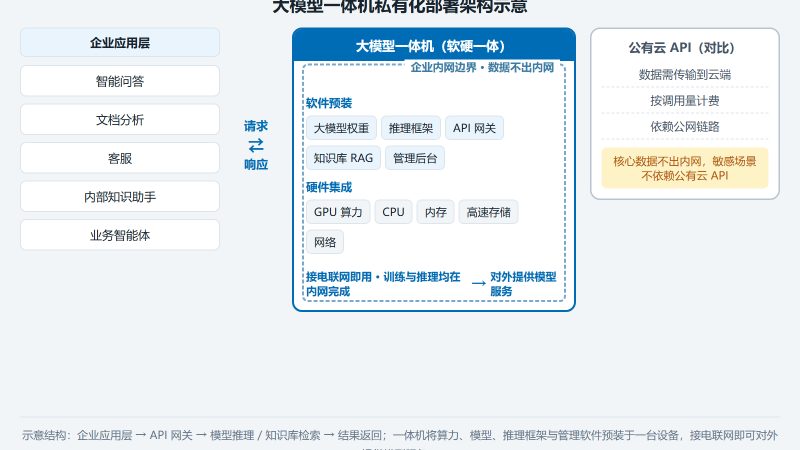Click the 对外提供模型服务 text

(x=523, y=284)
